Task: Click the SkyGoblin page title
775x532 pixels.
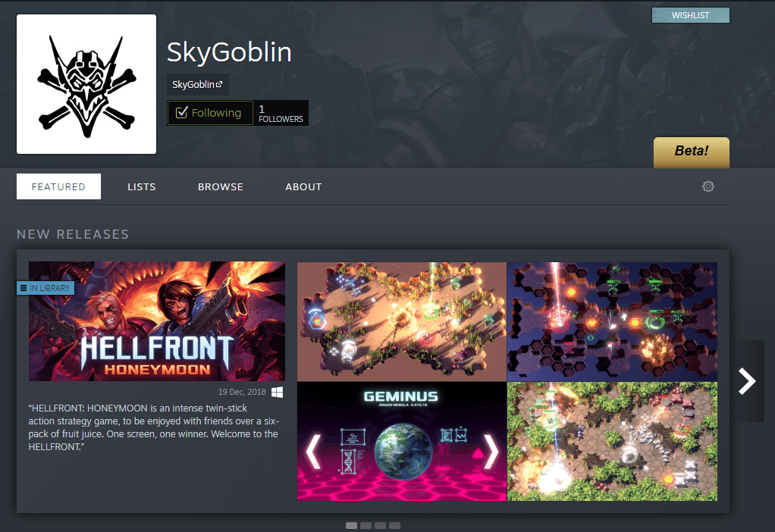Action: point(229,52)
